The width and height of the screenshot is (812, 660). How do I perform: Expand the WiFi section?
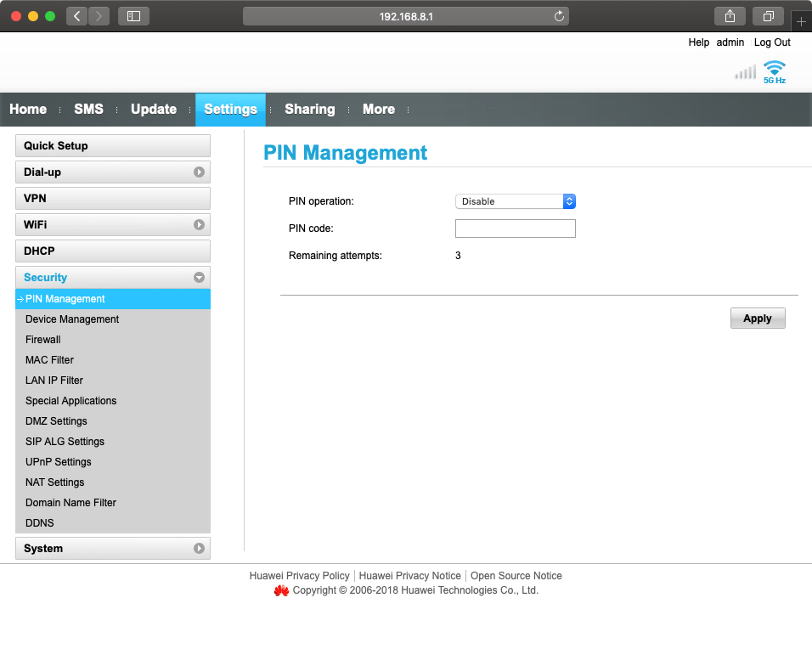click(198, 224)
